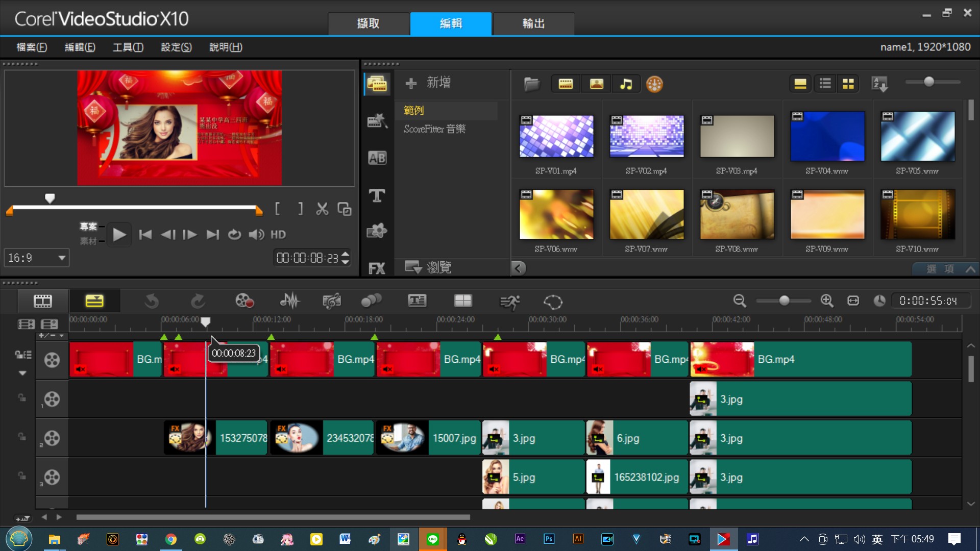Image resolution: width=980 pixels, height=551 pixels.
Task: Click the import media folder icon
Action: 531,84
